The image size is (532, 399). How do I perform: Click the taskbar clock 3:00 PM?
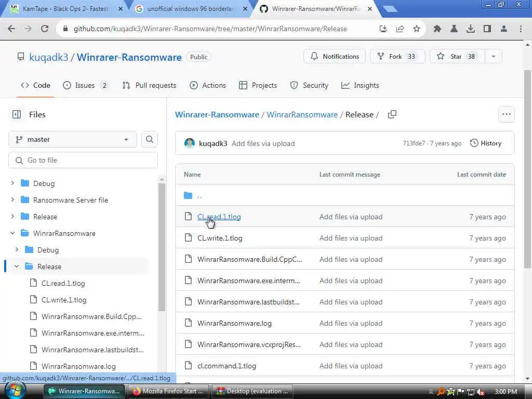coord(506,392)
